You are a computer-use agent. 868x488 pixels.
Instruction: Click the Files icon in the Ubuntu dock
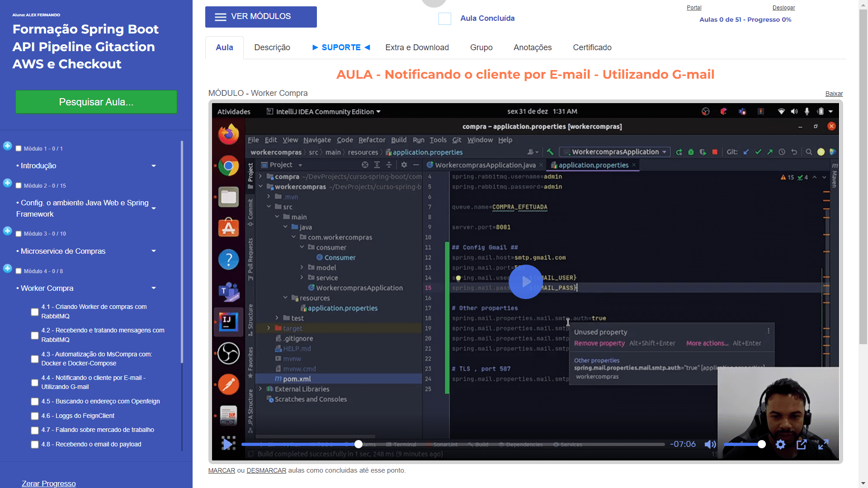pyautogui.click(x=228, y=197)
